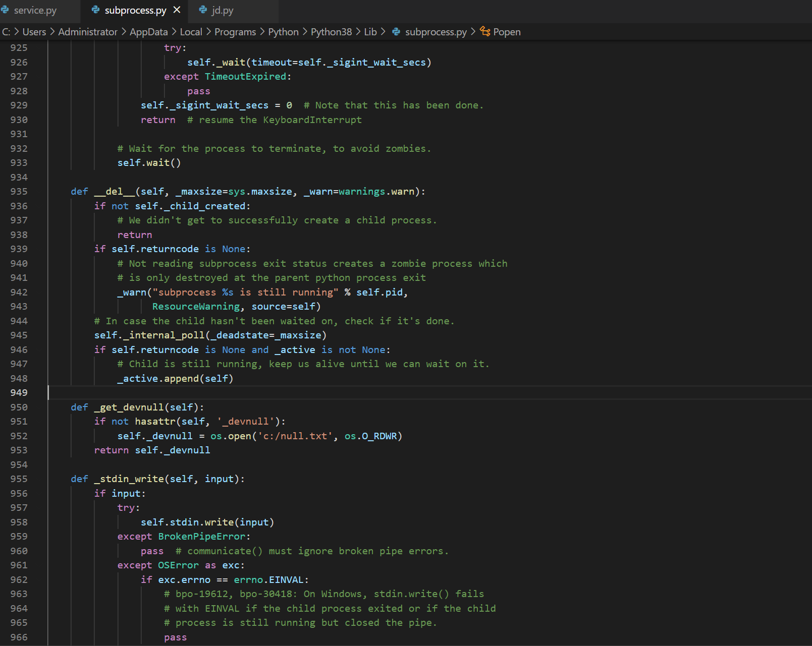Click the C: drive breadcrumb
This screenshot has height=646, width=812.
tap(6, 32)
